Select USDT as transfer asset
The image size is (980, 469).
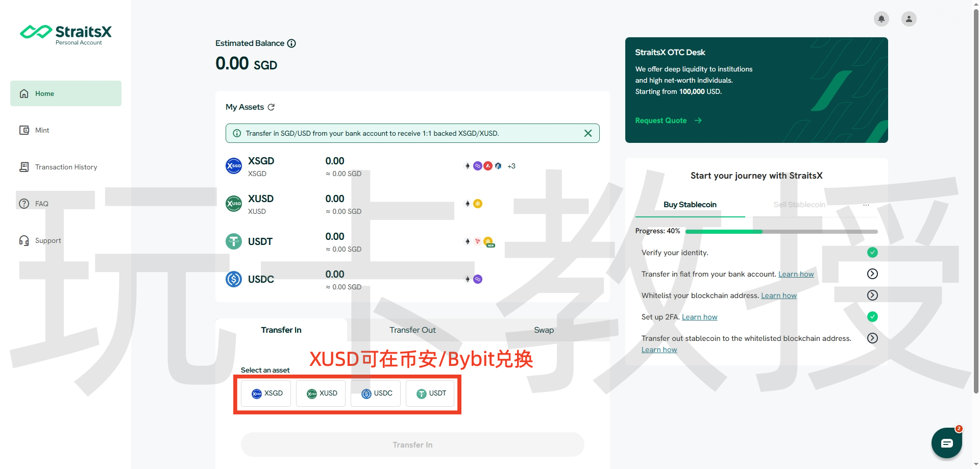[x=430, y=393]
